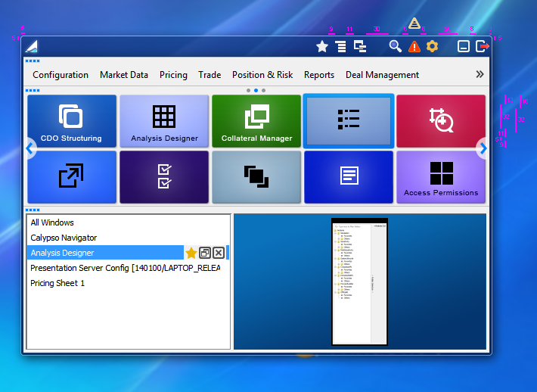Image resolution: width=537 pixels, height=392 pixels.
Task: Click the logout exit arrow icon
Action: click(x=483, y=47)
